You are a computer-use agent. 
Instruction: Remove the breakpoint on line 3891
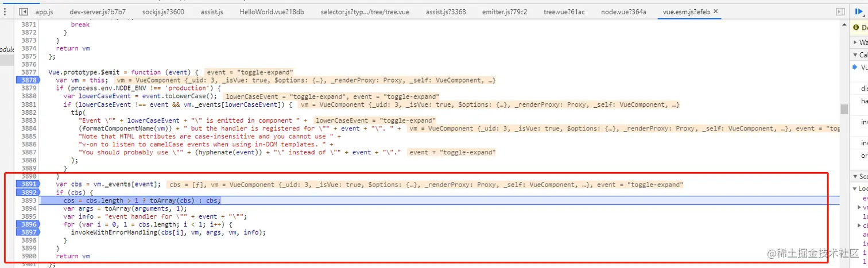point(29,184)
